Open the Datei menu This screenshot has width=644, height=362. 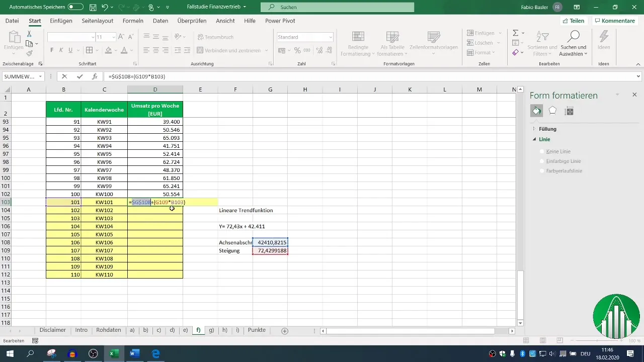[x=12, y=21]
